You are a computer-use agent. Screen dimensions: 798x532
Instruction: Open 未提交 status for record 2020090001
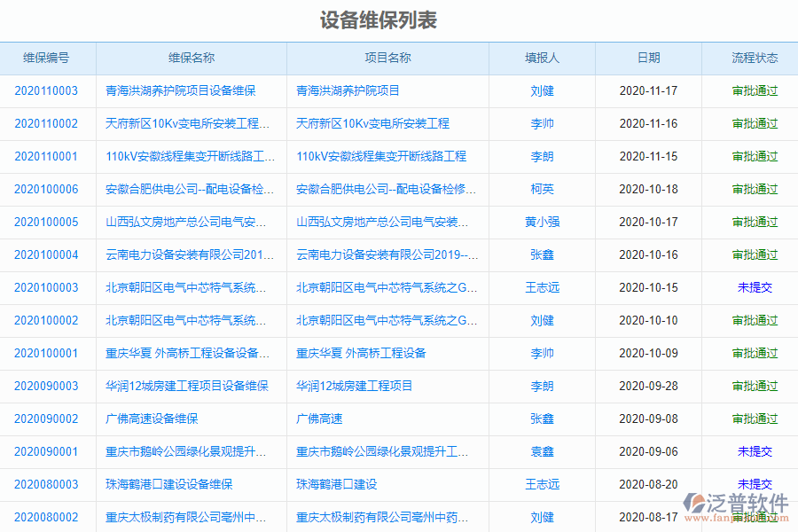click(748, 451)
